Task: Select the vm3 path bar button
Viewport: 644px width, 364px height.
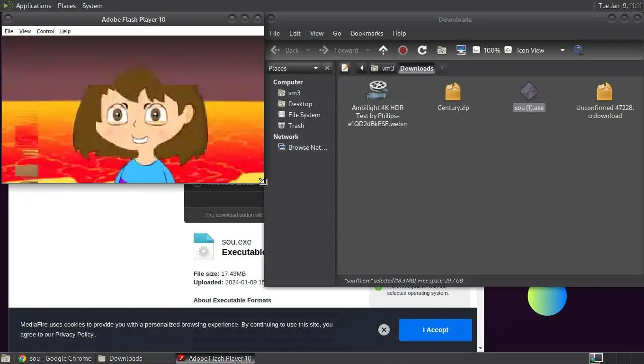Action: [x=382, y=68]
